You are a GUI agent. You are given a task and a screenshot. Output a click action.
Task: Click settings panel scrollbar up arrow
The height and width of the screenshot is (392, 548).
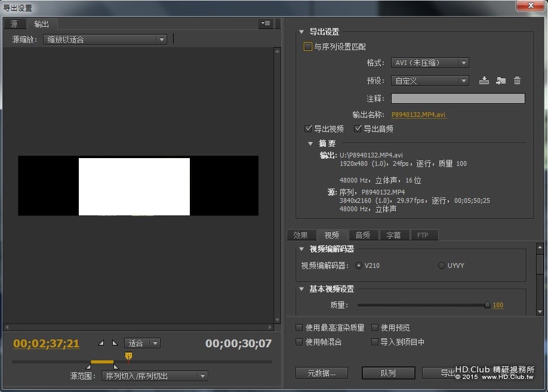coord(540,247)
